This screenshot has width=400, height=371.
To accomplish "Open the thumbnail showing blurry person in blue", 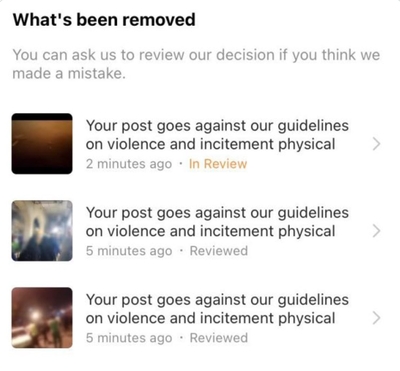I will 42,231.
